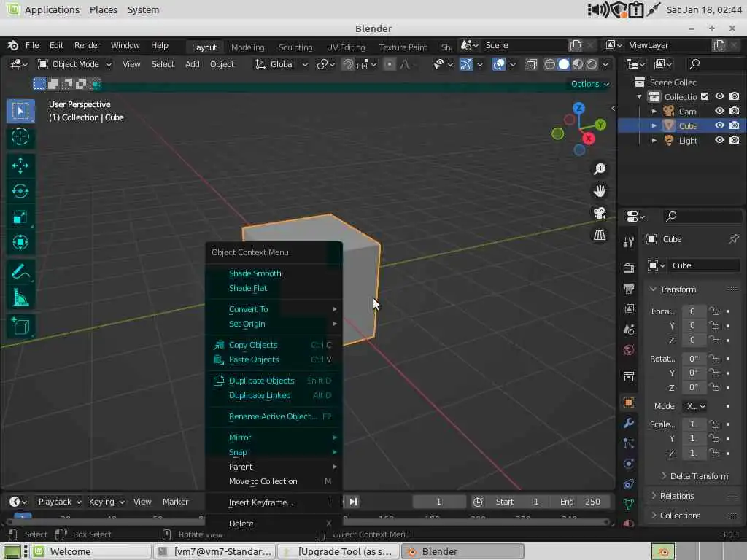Toggle Camera visibility eye icon
Viewport: 747px width, 560px height.
click(719, 111)
